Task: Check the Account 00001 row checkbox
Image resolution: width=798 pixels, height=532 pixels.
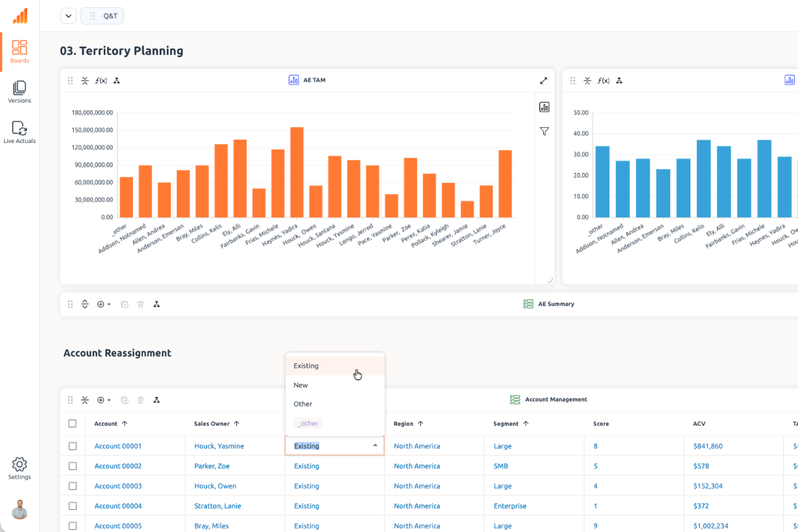Action: tap(72, 446)
